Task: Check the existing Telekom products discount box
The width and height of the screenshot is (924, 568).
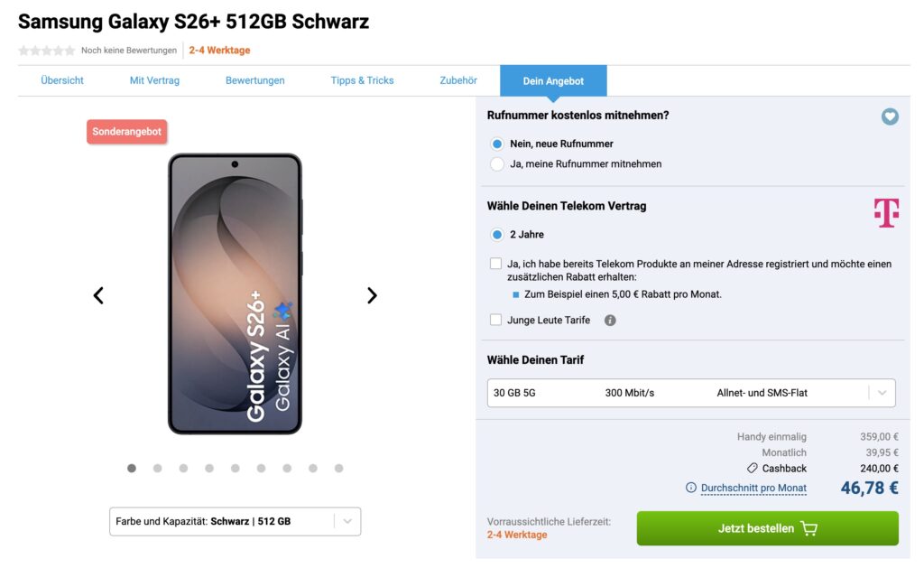Action: pos(495,264)
